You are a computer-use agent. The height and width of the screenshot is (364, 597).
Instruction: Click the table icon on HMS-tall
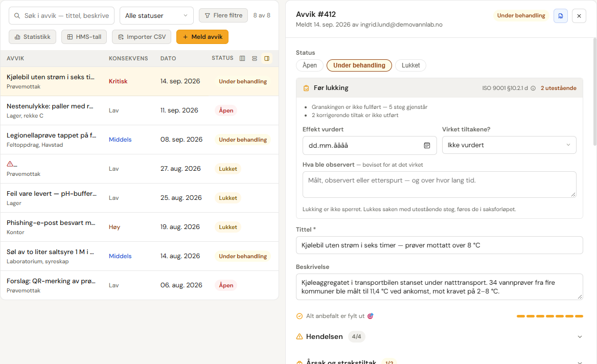point(70,37)
